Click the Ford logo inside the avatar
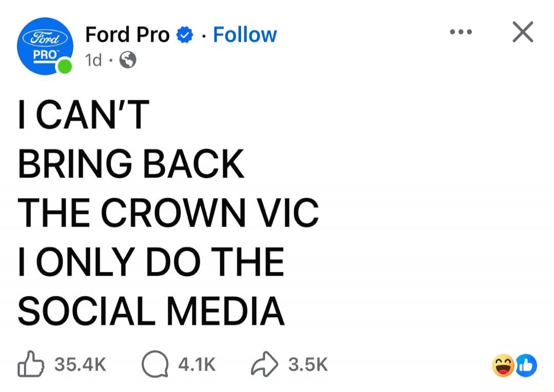The image size is (554, 392). [45, 37]
